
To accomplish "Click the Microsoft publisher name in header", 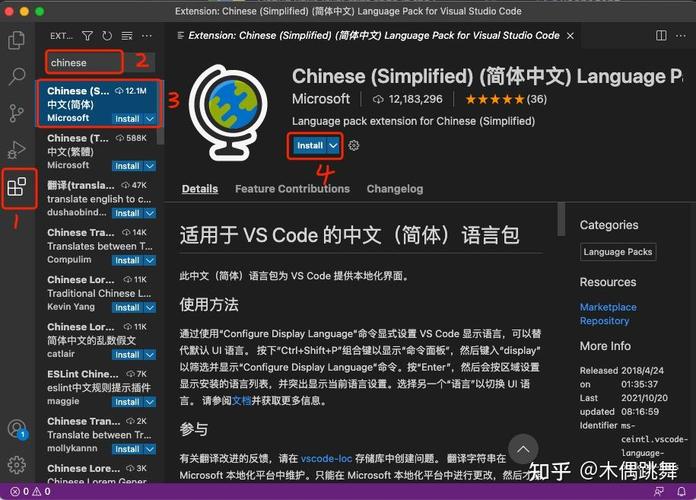I will (321, 99).
